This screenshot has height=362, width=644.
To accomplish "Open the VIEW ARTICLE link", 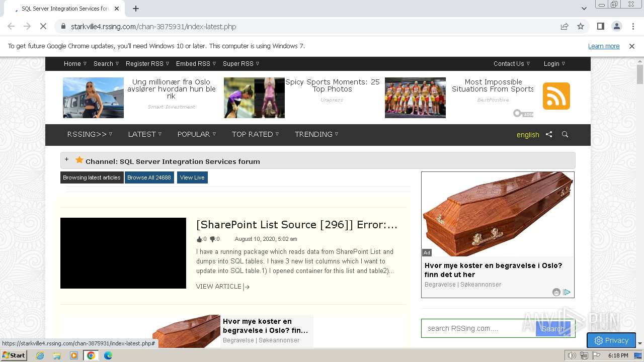I will tap(223, 287).
